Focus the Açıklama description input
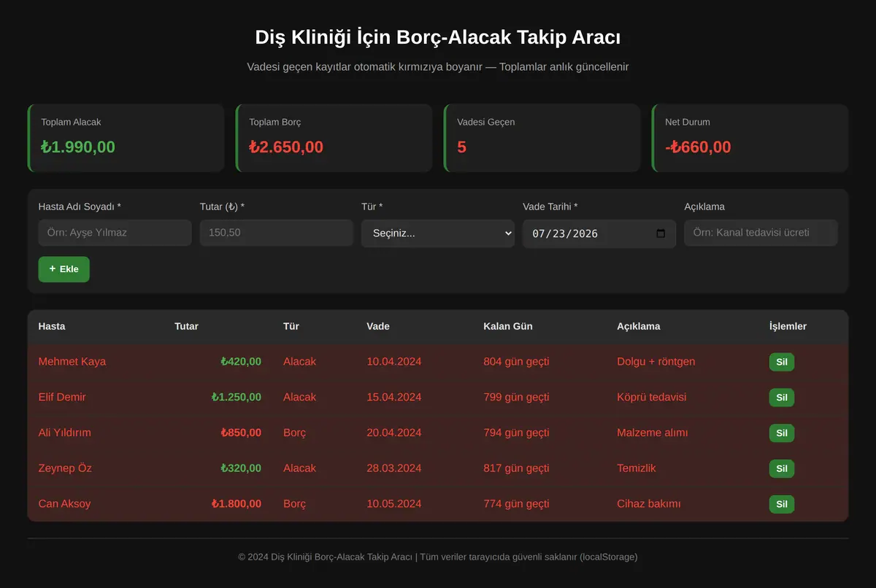 pyautogui.click(x=761, y=233)
